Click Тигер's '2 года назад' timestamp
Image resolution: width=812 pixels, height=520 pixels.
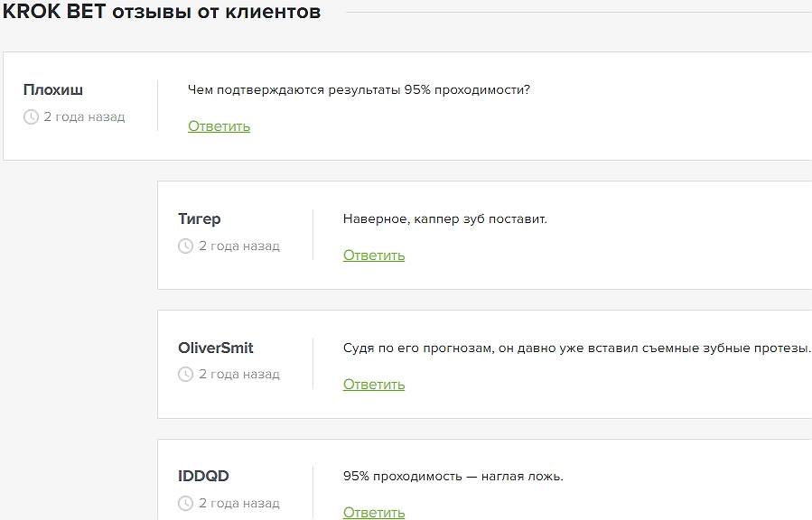(x=239, y=246)
